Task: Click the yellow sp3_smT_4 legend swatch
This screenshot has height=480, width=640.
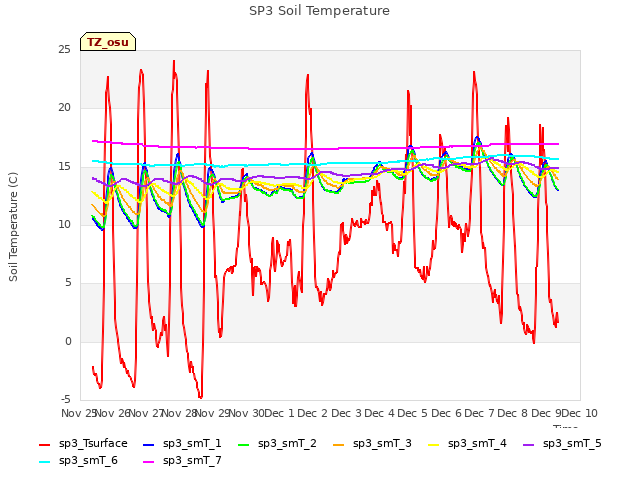Action: 433,444
